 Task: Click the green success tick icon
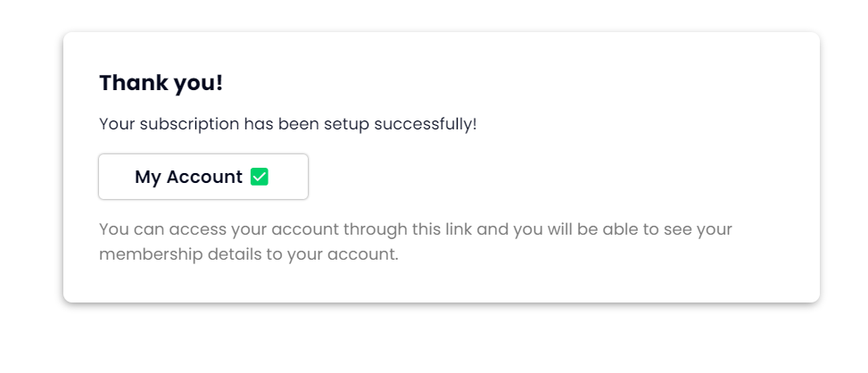coord(260,177)
